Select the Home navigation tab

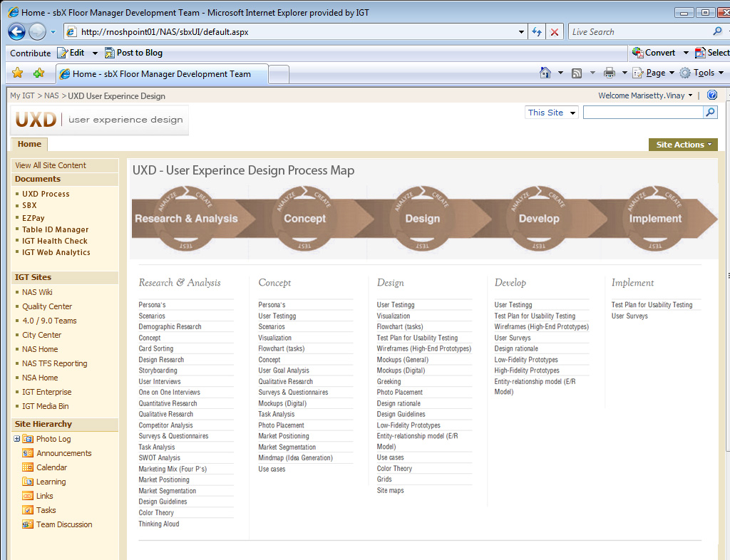[29, 144]
